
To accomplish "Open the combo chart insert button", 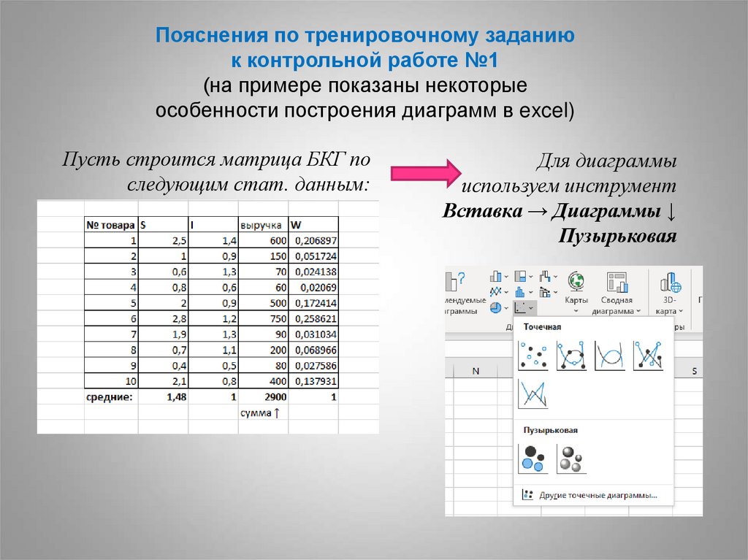I will [x=545, y=291].
